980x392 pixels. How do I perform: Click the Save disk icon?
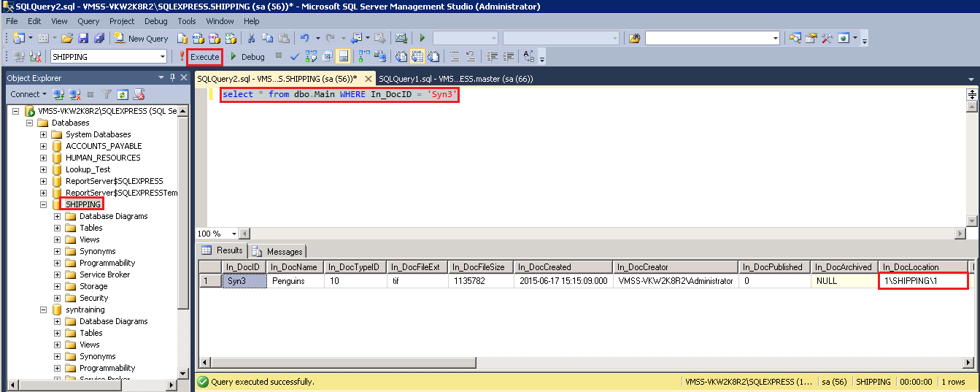[84, 38]
